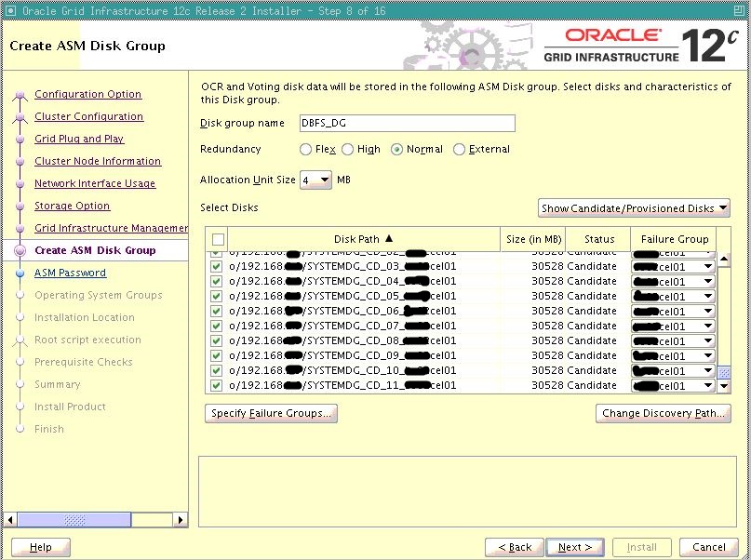Sort by the Status column header

coord(598,239)
